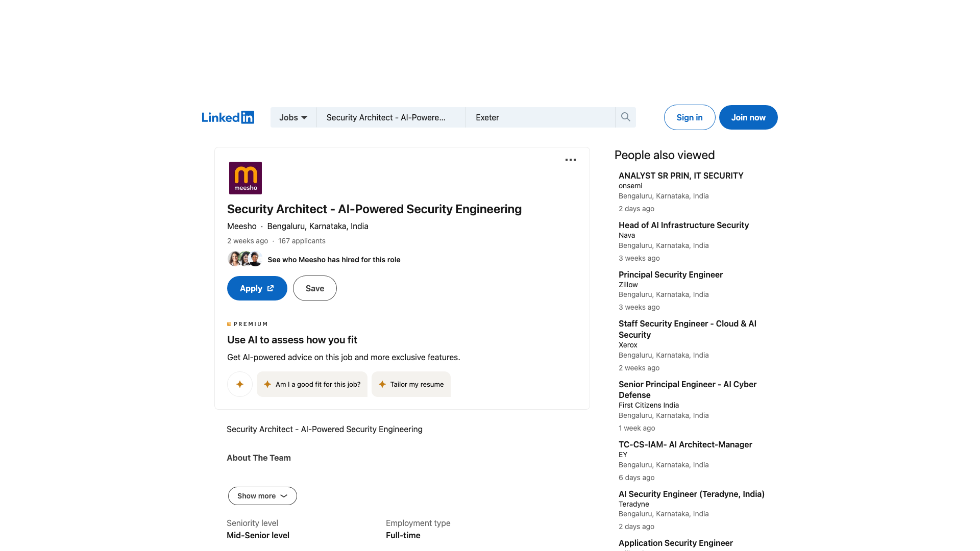
Task: Open AI Security Engineer (Teradyne, India) job
Action: point(692,494)
